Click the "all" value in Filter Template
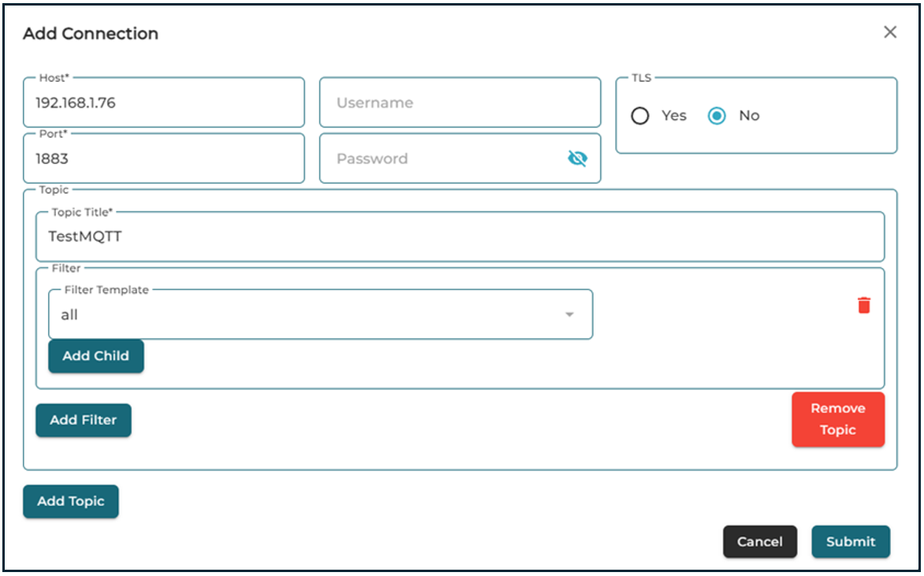Screen dimensions: 924x576 click(x=70, y=315)
